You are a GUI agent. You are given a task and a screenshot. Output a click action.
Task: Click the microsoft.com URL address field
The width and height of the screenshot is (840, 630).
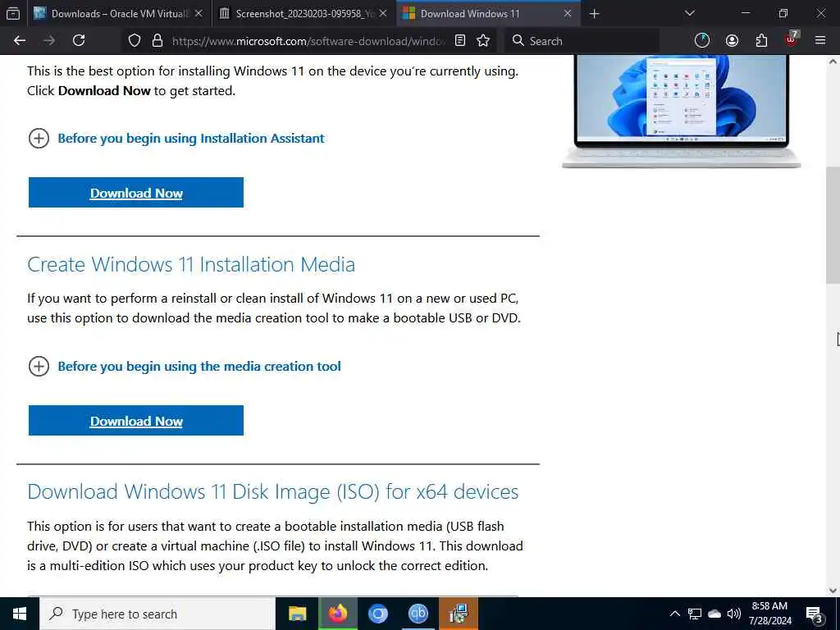308,41
